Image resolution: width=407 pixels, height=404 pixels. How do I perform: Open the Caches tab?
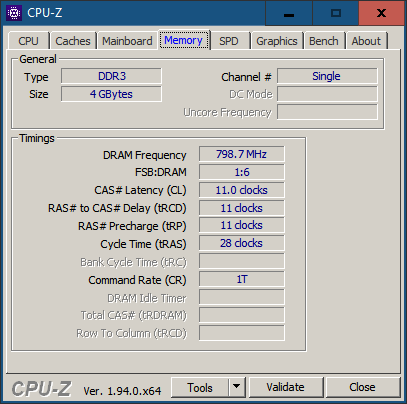tap(73, 41)
